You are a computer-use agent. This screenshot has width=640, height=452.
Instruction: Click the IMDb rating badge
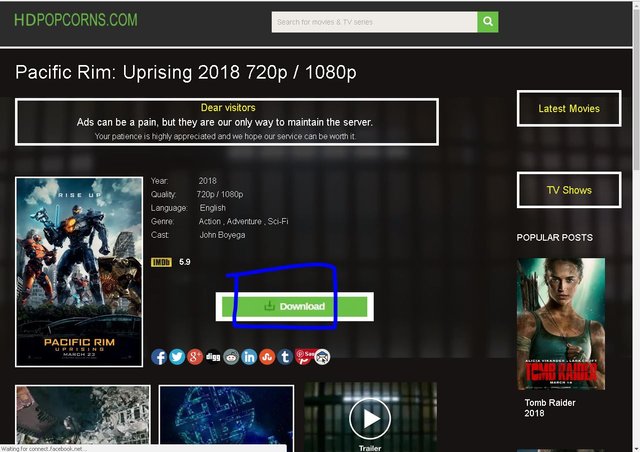point(161,262)
